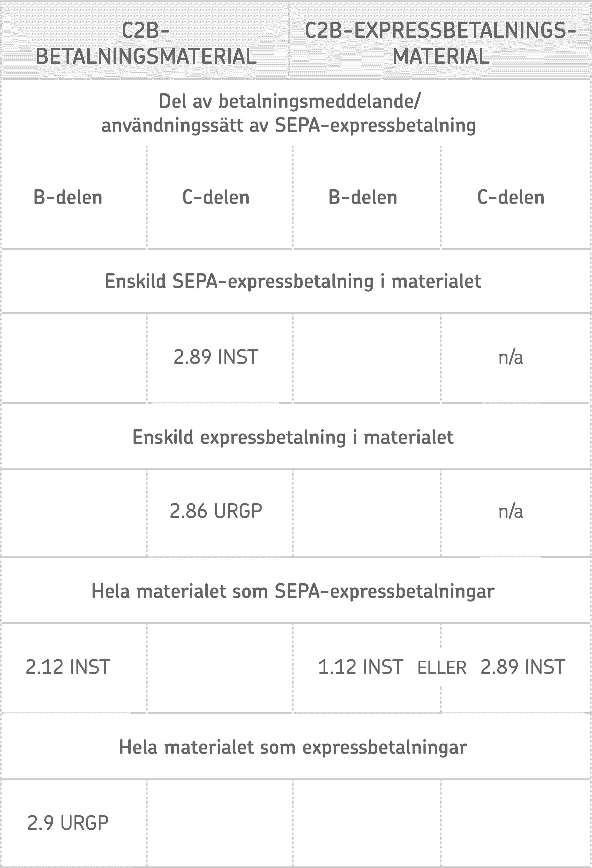Select C-delen under the expressbetalningsmaterial header
This screenshot has width=592, height=868.
pyautogui.click(x=510, y=197)
